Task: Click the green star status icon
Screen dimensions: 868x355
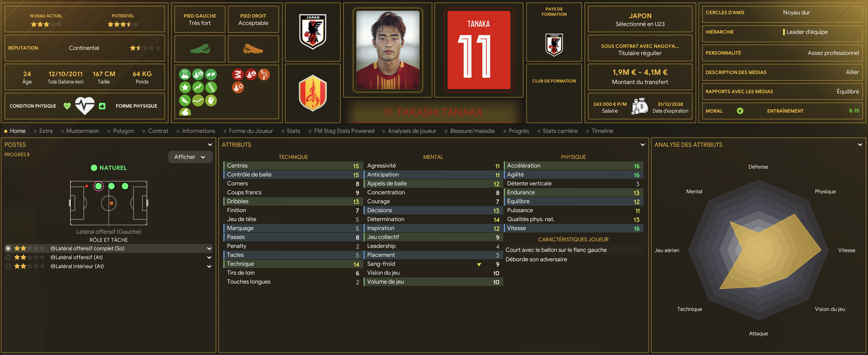Action: 185,87
